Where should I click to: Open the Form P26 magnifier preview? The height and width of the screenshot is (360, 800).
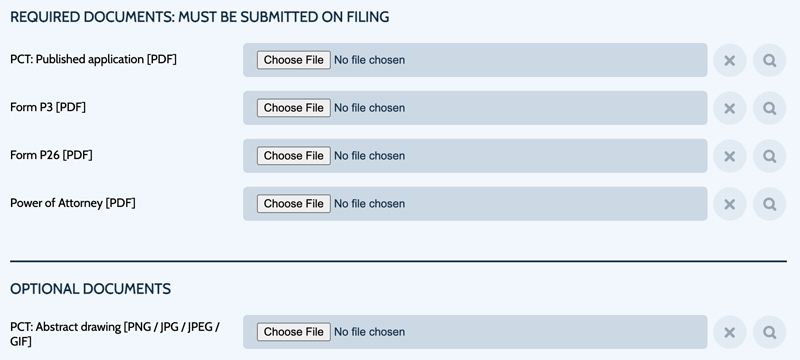769,156
